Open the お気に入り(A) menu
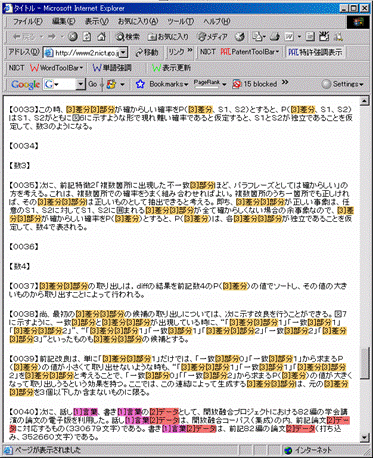Image resolution: width=373 pixels, height=458 pixels. pyautogui.click(x=138, y=22)
